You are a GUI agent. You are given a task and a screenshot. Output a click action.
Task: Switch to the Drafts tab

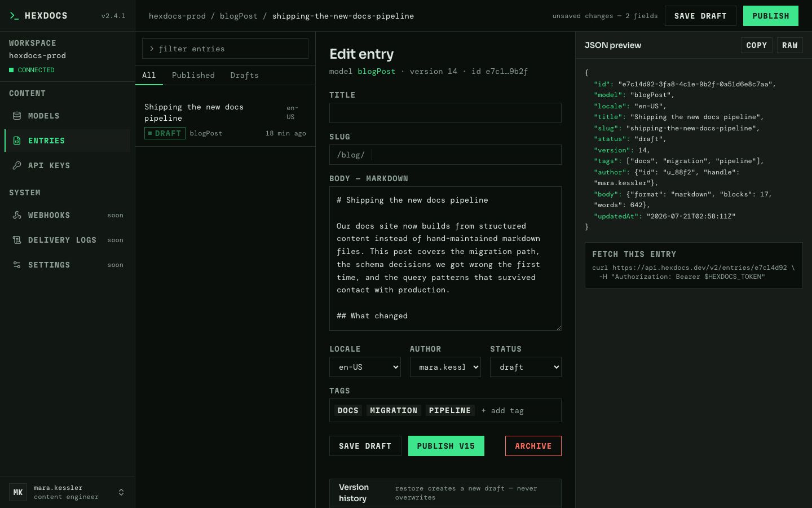(244, 75)
